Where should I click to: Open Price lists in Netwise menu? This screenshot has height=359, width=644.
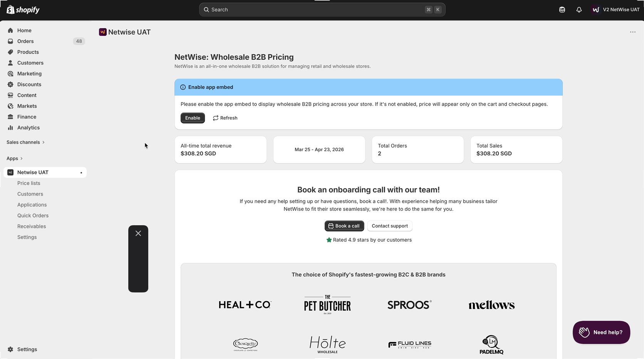point(29,183)
